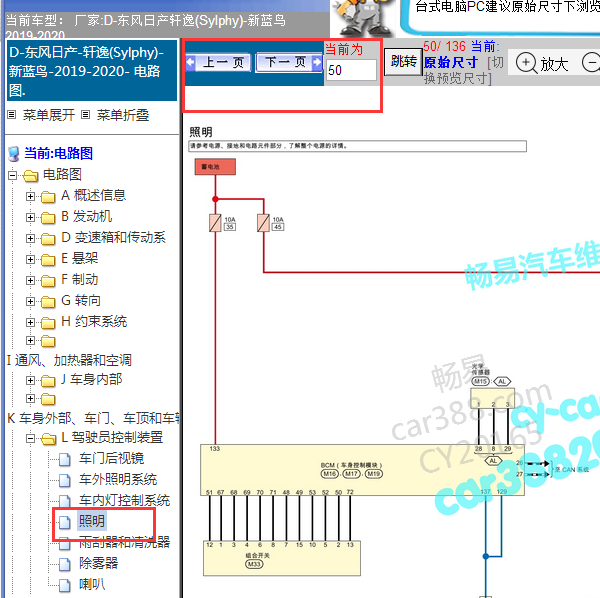The width and height of the screenshot is (600, 598).
Task: Expand all menus with 菜单展开
Action: point(49,115)
